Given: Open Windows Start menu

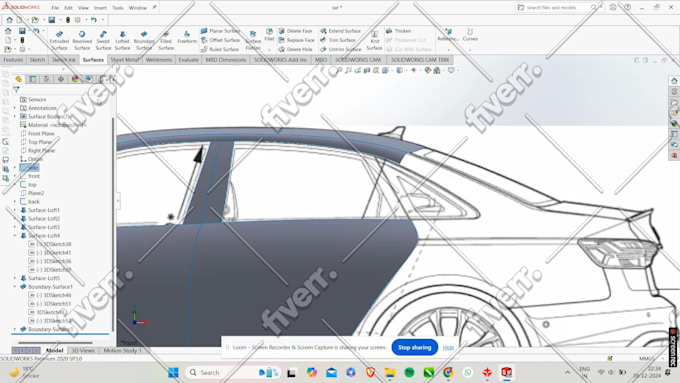Looking at the screenshot, I should pyautogui.click(x=173, y=373).
